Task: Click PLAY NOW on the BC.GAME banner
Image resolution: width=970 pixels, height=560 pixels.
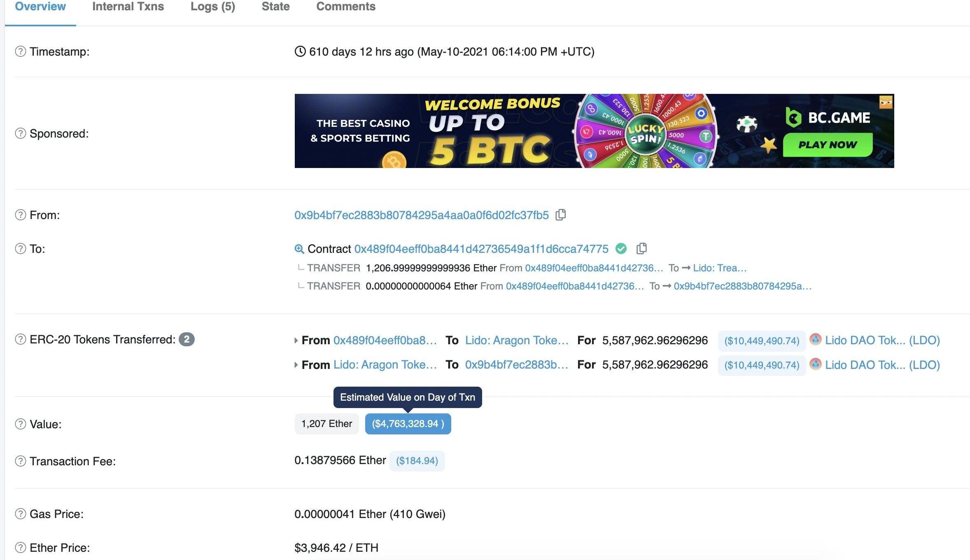Action: click(x=828, y=145)
